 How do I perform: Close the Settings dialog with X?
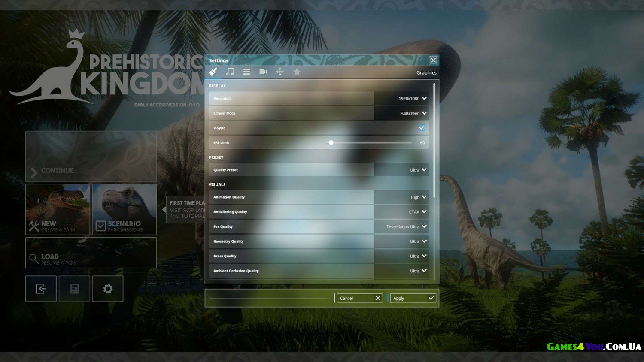(x=433, y=60)
